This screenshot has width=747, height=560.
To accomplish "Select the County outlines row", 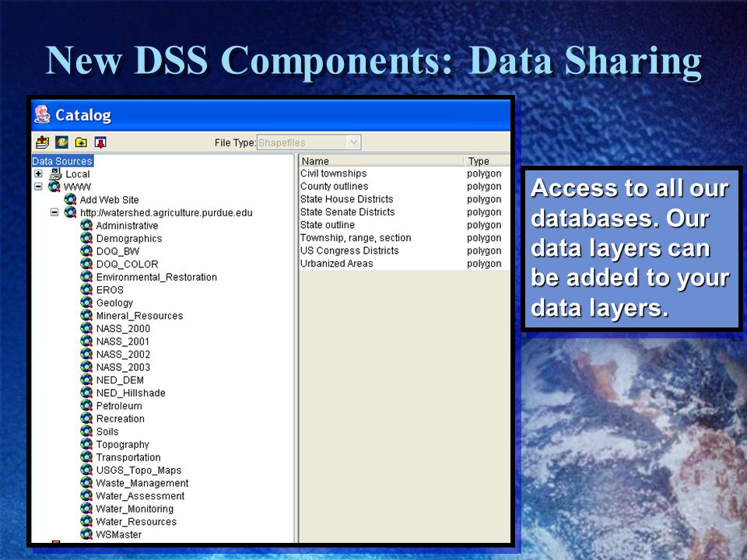I will [x=405, y=186].
